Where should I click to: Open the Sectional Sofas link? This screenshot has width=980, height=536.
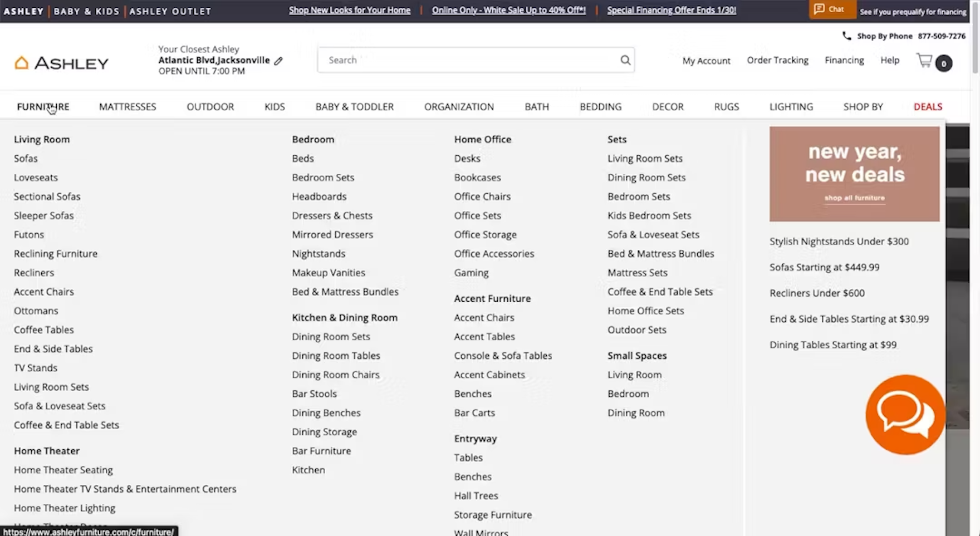pyautogui.click(x=47, y=196)
